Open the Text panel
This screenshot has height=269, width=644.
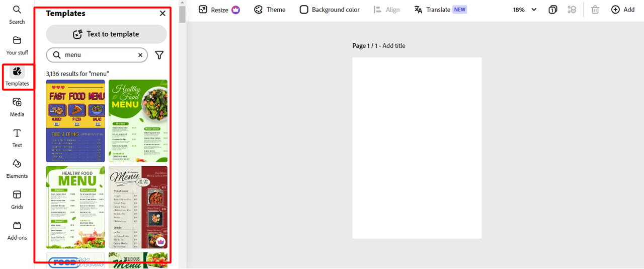click(x=17, y=138)
